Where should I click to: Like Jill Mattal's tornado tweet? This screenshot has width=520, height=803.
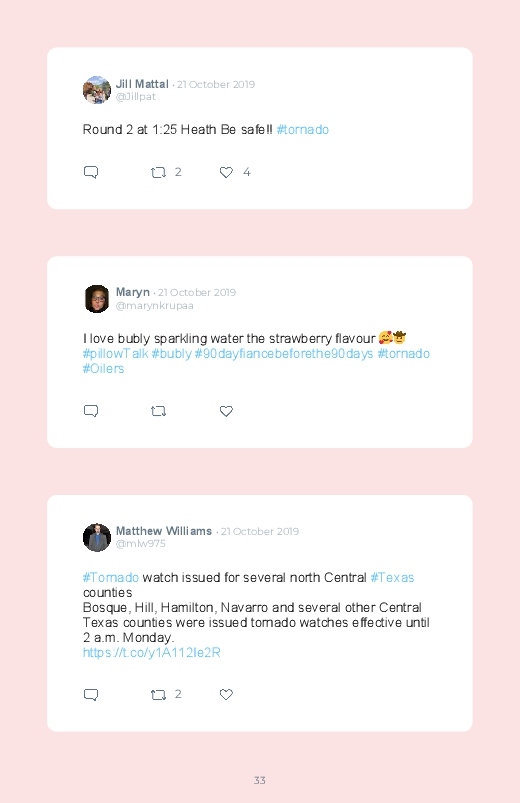(226, 173)
